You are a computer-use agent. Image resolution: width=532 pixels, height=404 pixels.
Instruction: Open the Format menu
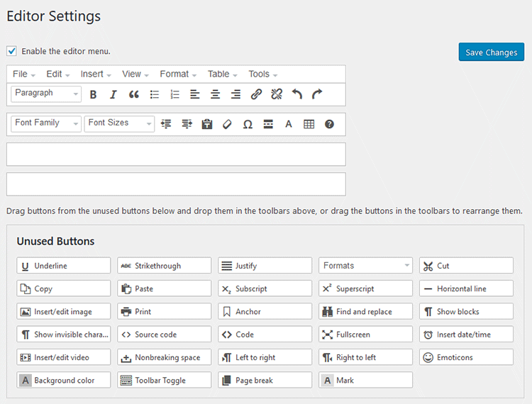tap(178, 74)
